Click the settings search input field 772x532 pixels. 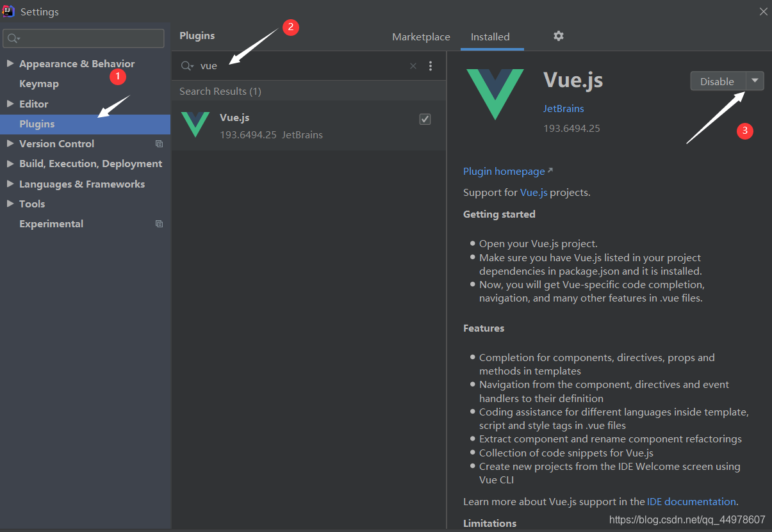[84, 38]
